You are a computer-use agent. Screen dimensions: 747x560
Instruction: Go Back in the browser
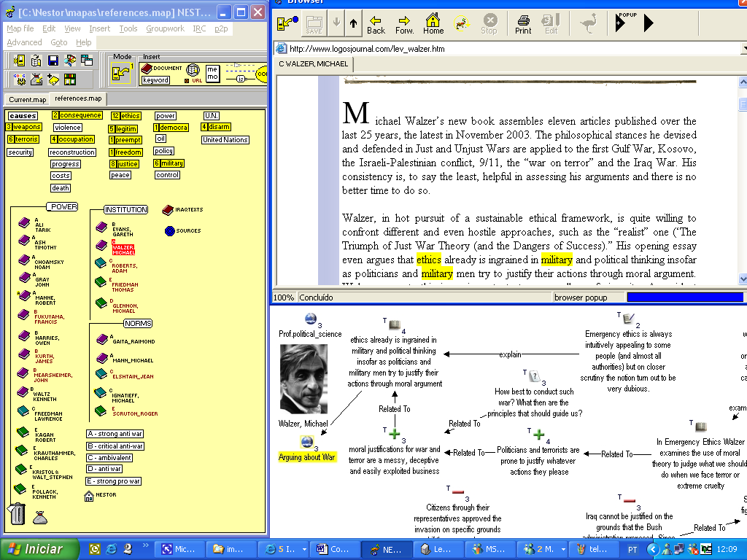[376, 24]
